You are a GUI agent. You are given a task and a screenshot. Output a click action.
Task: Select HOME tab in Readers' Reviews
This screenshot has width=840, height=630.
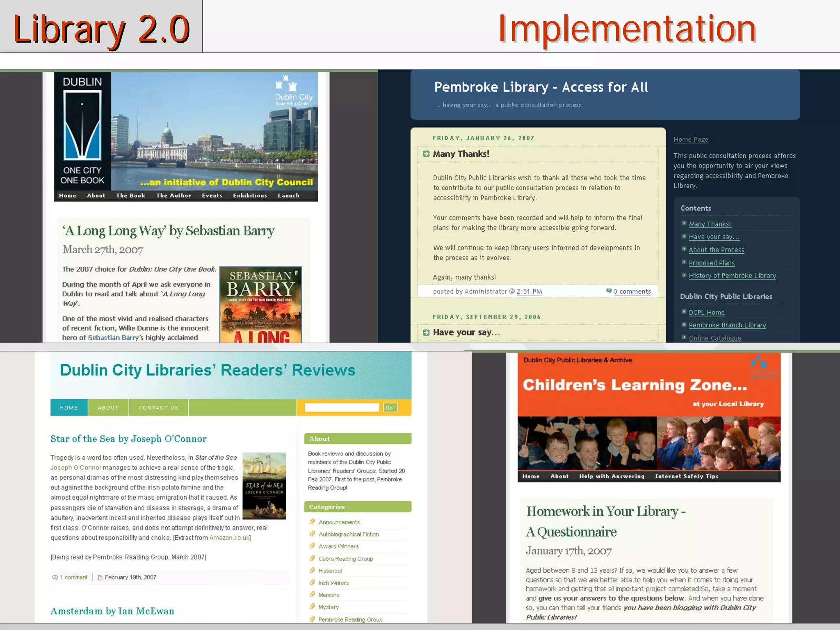click(x=69, y=407)
